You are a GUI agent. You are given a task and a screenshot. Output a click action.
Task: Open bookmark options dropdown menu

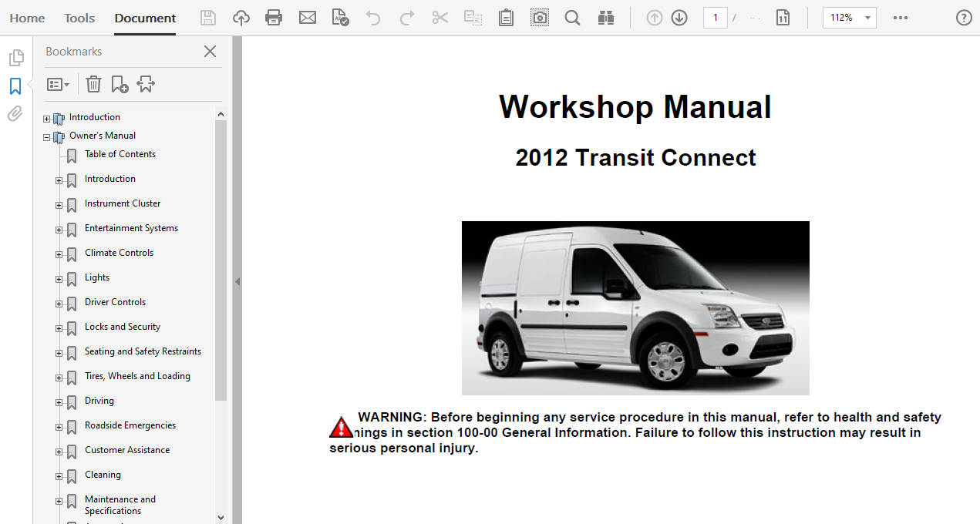click(x=59, y=84)
